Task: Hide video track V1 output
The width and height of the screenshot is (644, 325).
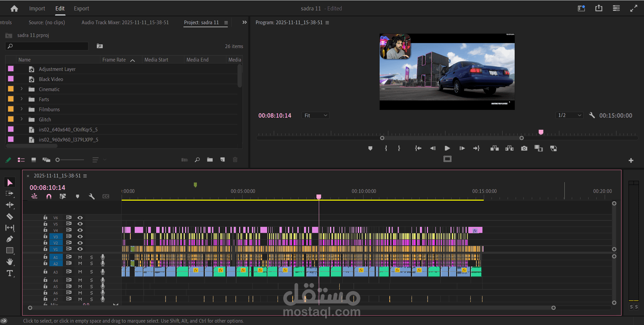Action: [80, 249]
